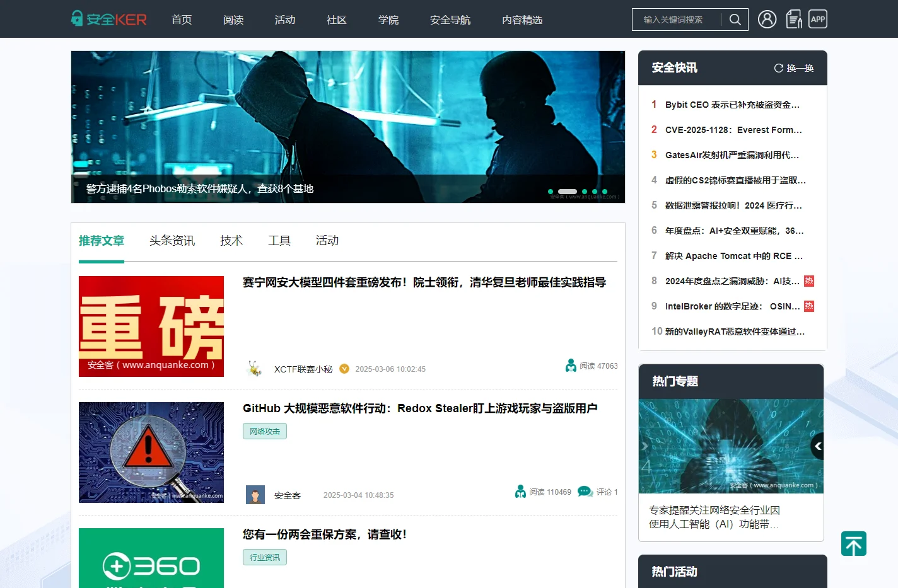Open news item 数据泄露警报拉响 2024
The height and width of the screenshot is (588, 898).
pyautogui.click(x=733, y=205)
